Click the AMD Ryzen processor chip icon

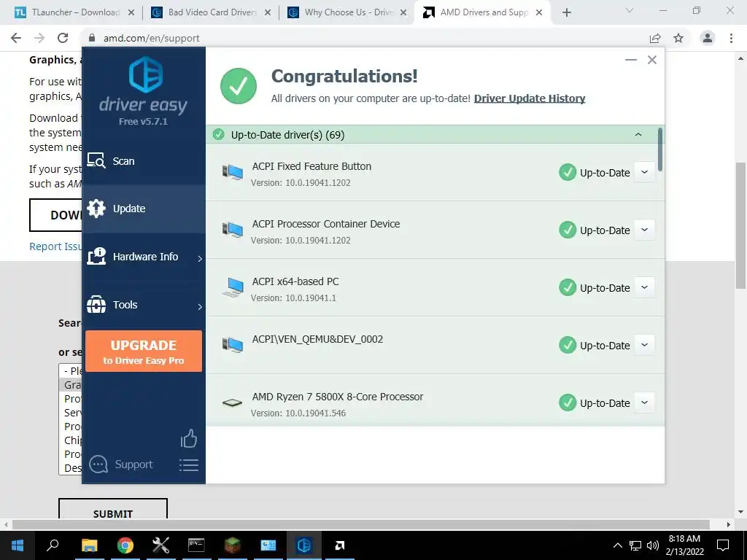232,403
